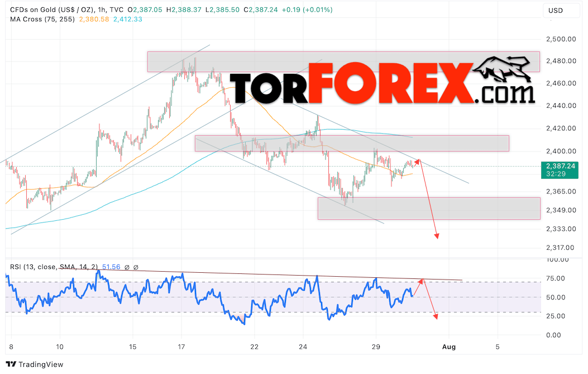Click the open value O2,387.05

[x=145, y=10]
